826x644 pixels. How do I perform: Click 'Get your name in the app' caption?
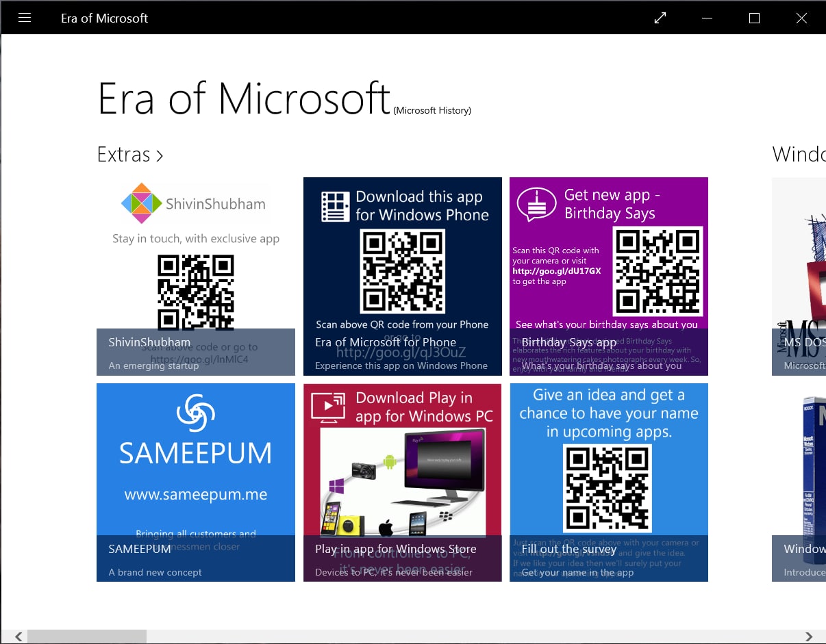point(577,573)
